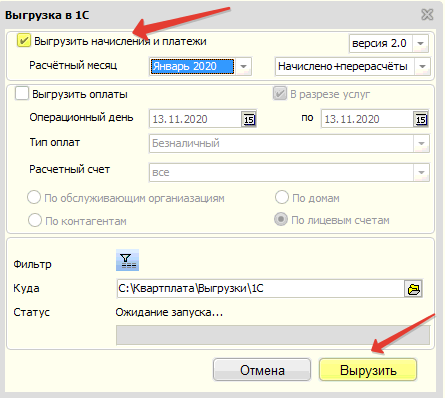Screen dimensions: 445x398
Task: Click the Расчётный месяц label
Action: 73,65
